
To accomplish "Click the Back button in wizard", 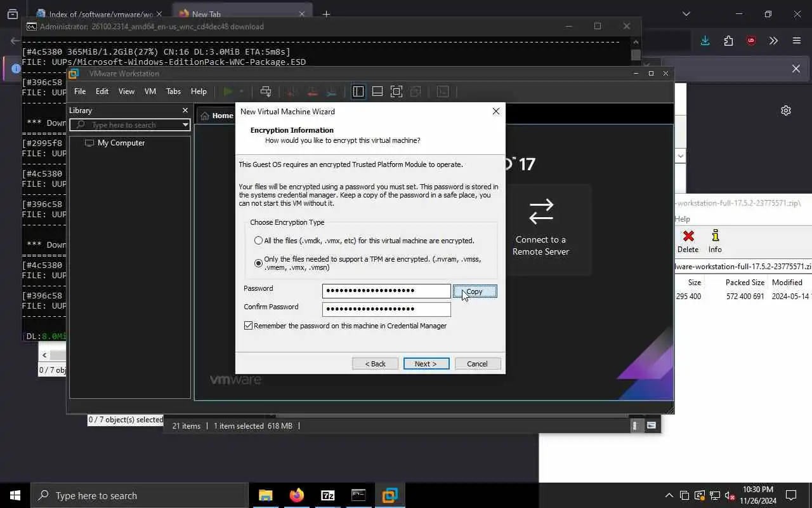I will pyautogui.click(x=375, y=364).
